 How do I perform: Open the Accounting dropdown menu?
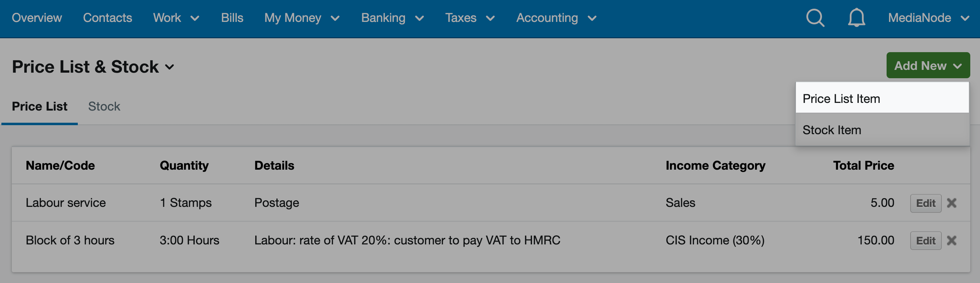point(556,18)
